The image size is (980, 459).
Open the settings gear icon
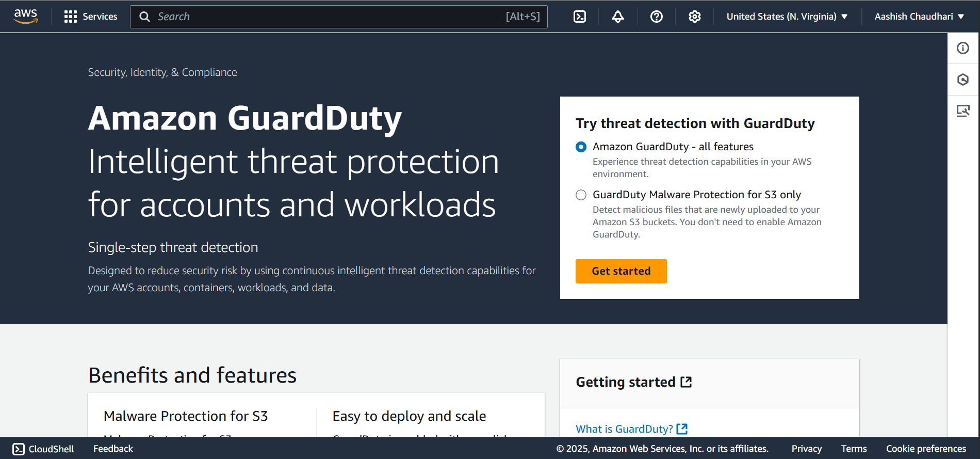pyautogui.click(x=695, y=17)
